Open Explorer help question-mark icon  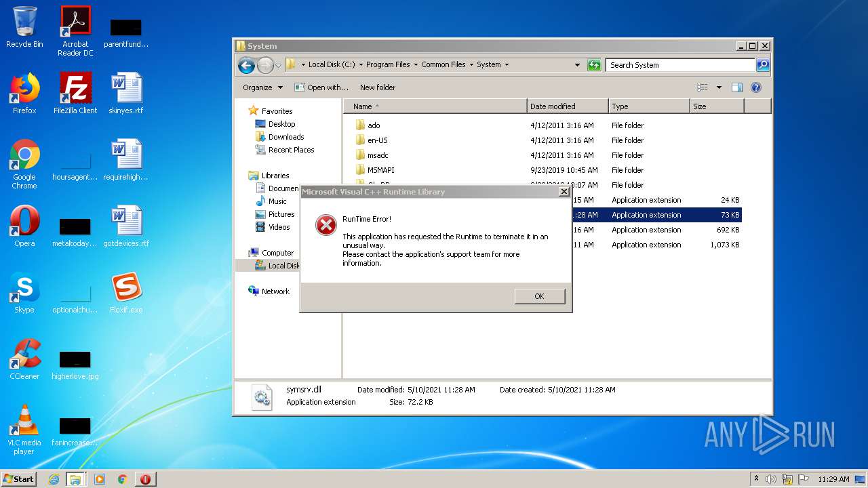tap(756, 87)
